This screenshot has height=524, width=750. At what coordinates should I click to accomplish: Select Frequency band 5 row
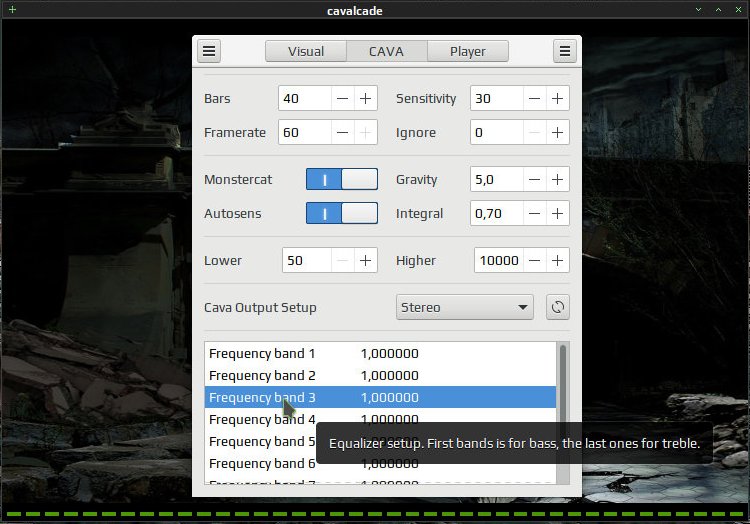(x=380, y=442)
